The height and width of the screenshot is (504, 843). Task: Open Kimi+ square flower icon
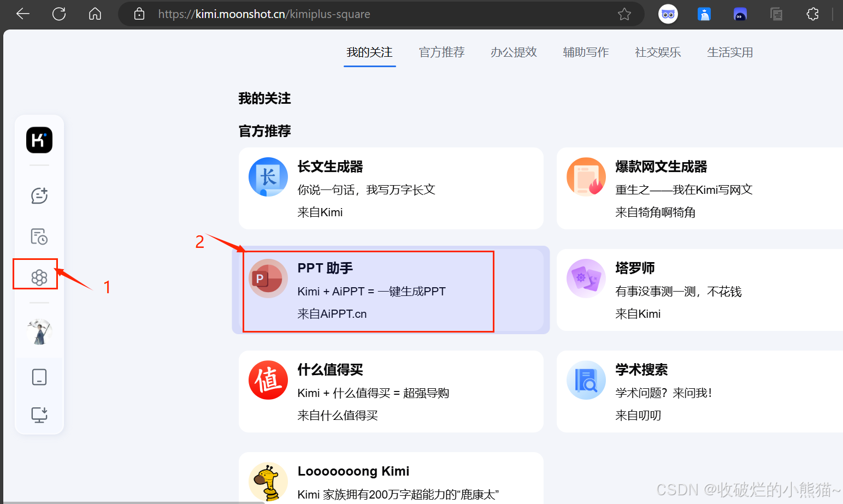coord(39,277)
